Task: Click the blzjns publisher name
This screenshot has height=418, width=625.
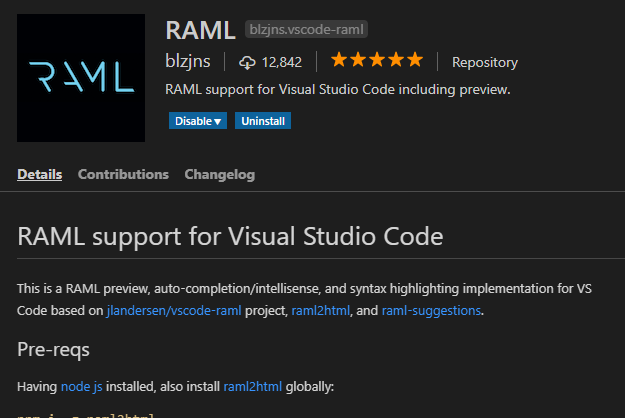Action: [x=188, y=62]
